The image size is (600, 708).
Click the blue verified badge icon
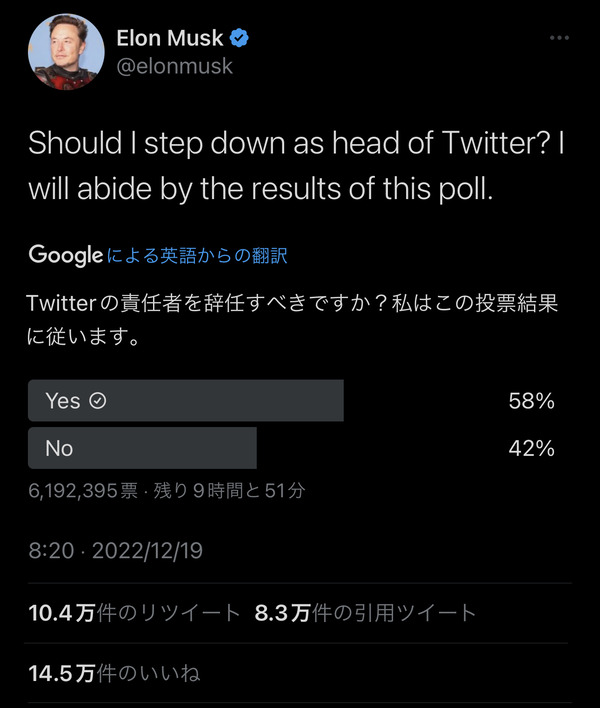point(239,38)
